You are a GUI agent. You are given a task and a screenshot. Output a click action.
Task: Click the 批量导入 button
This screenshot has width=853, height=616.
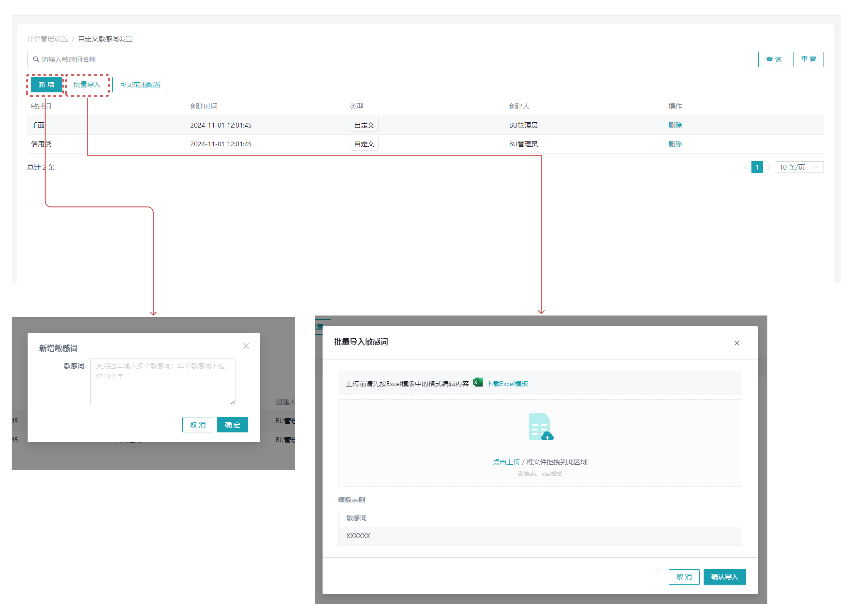pyautogui.click(x=87, y=85)
